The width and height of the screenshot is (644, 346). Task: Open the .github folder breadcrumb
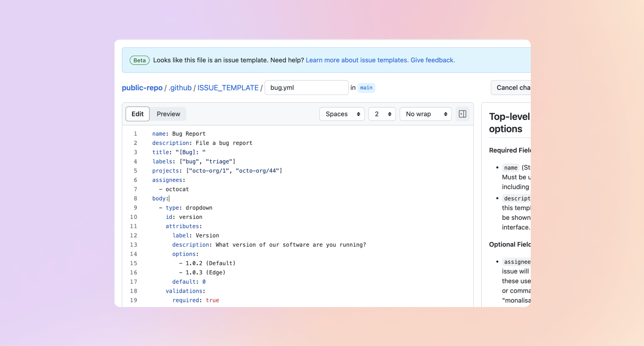(180, 88)
